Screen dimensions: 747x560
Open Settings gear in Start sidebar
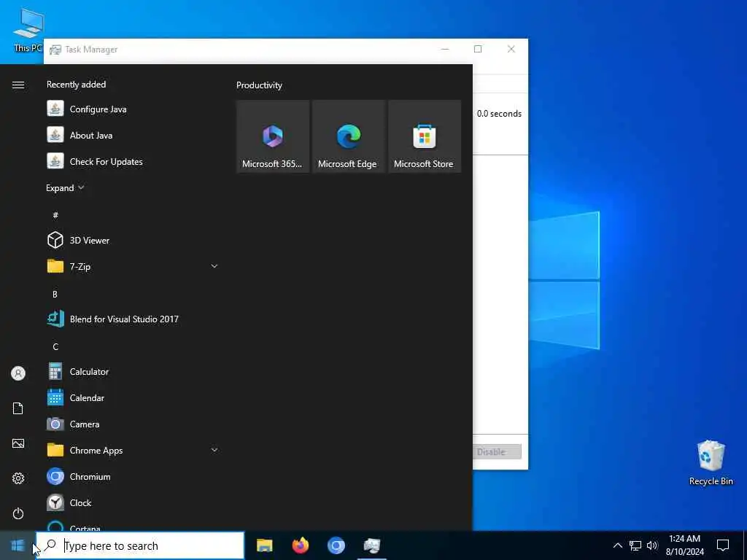click(18, 478)
